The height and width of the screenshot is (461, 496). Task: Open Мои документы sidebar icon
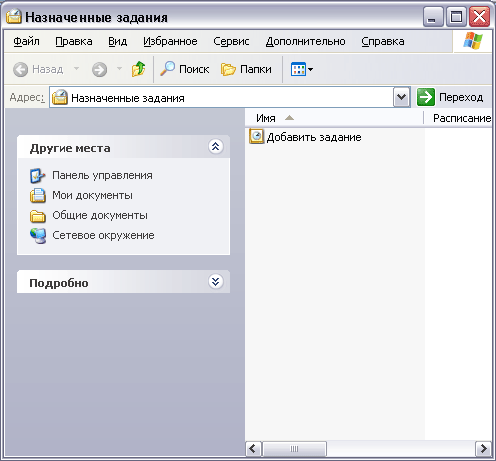[38, 196]
